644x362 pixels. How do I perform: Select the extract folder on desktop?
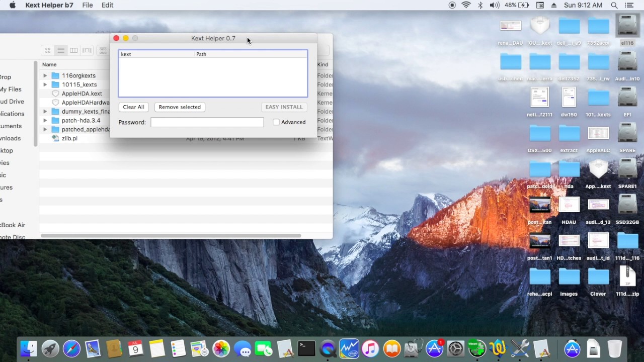click(569, 137)
